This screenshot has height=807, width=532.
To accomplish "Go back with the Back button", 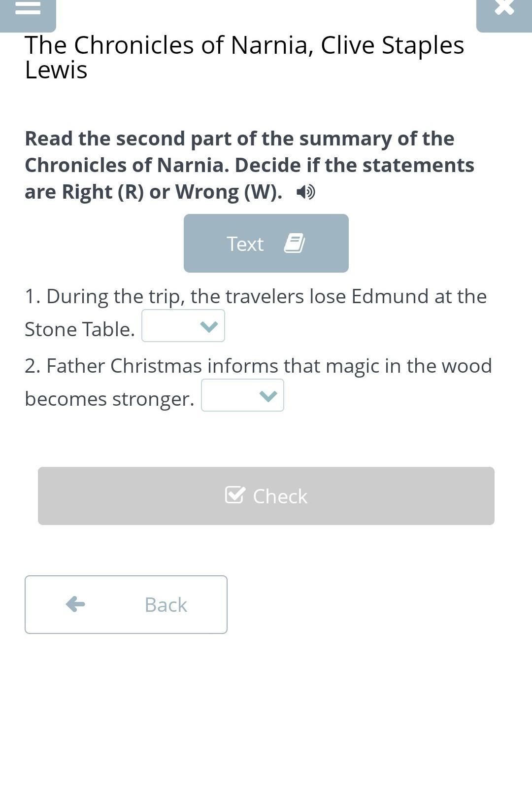I will point(126,604).
